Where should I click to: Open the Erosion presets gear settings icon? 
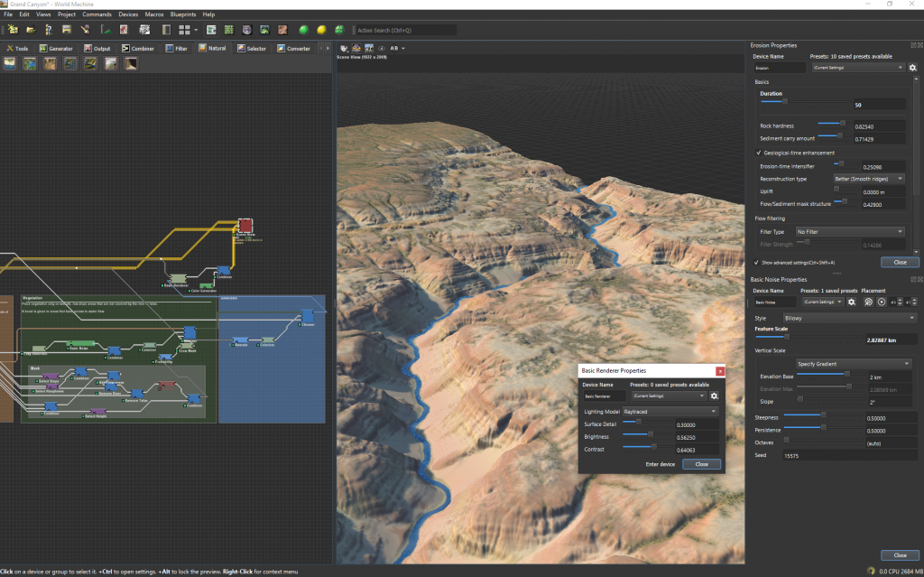tap(911, 68)
